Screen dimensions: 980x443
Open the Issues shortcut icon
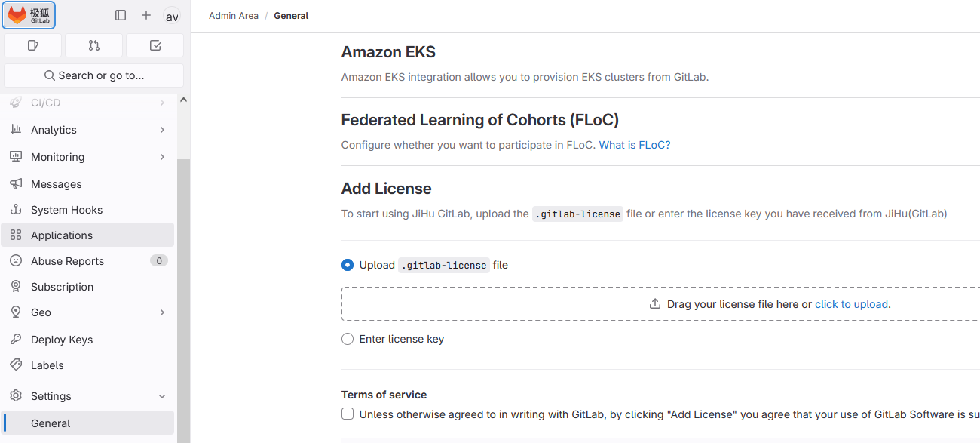[x=32, y=45]
